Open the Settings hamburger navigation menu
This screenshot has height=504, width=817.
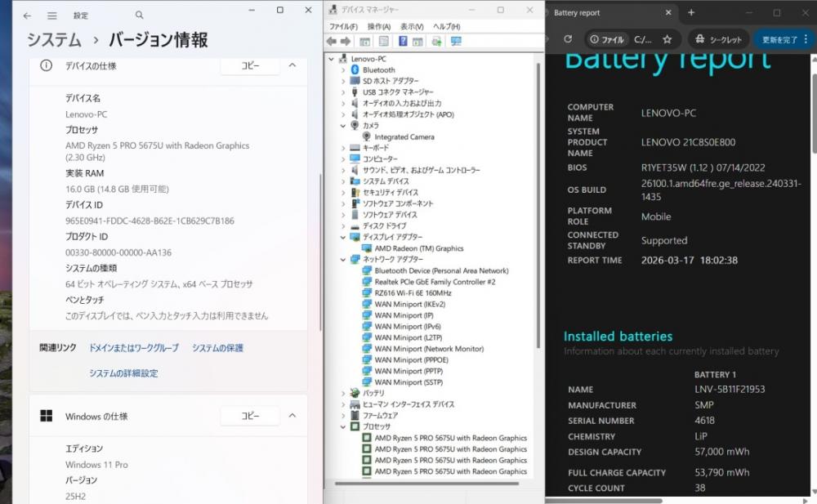point(52,16)
